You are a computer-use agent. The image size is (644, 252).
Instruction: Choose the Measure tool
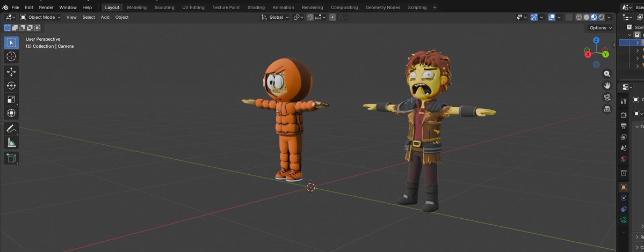tap(11, 143)
